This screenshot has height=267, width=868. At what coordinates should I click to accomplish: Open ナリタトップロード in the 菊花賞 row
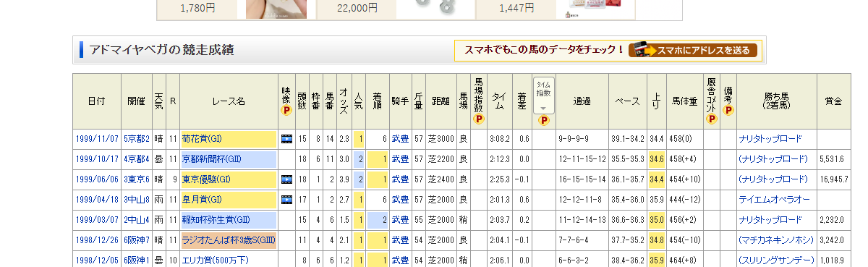click(770, 138)
